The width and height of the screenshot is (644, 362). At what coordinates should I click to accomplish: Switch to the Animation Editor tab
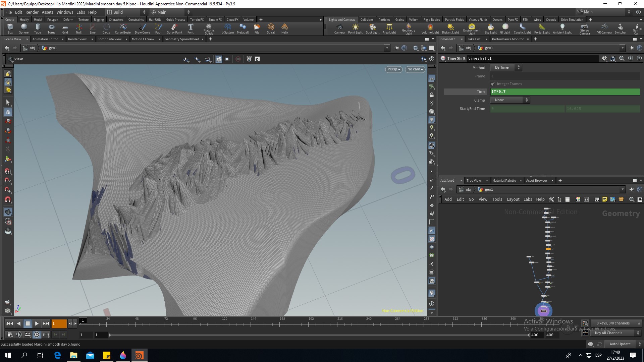click(45, 39)
